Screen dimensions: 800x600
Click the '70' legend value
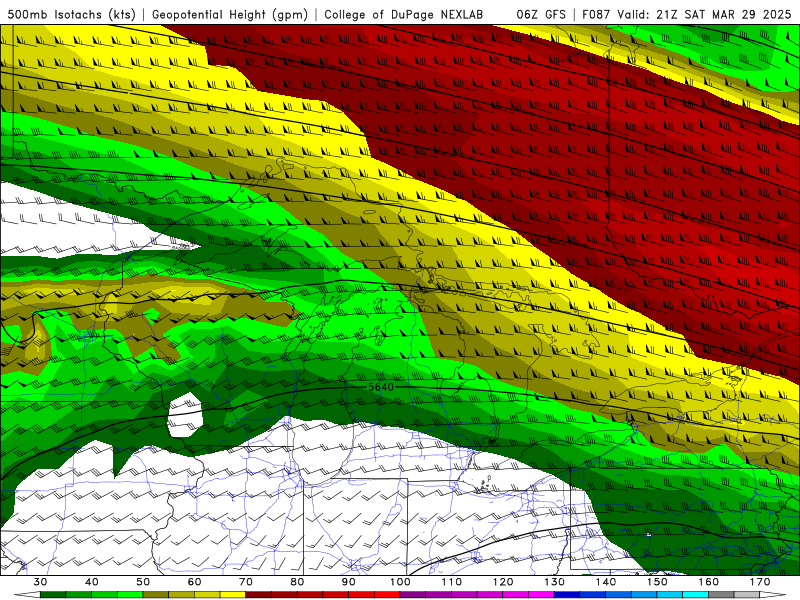246,582
